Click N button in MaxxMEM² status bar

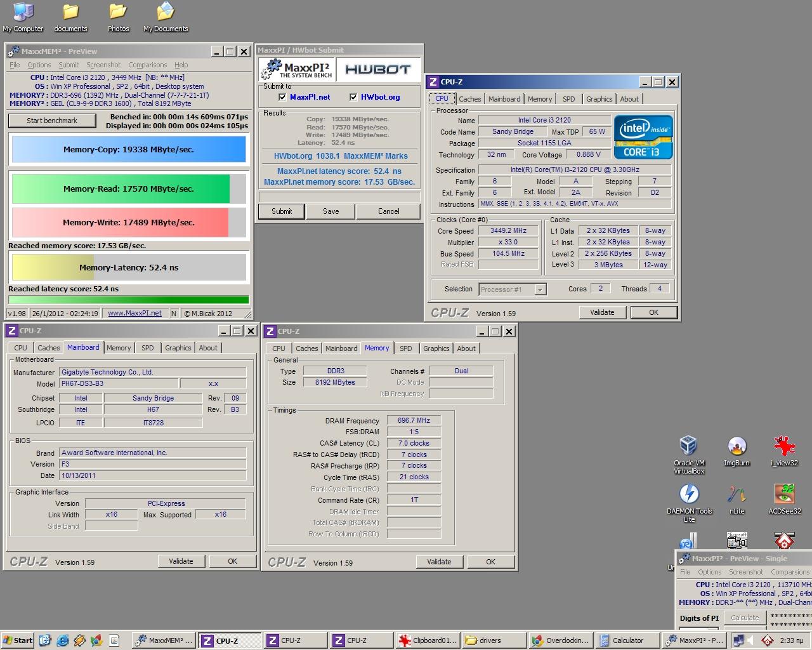tap(174, 313)
